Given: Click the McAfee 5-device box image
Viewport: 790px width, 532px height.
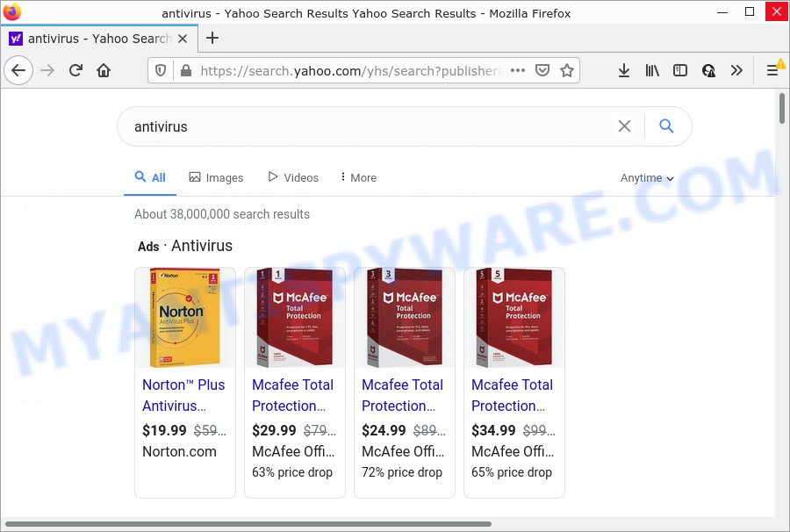Looking at the screenshot, I should click(x=513, y=318).
